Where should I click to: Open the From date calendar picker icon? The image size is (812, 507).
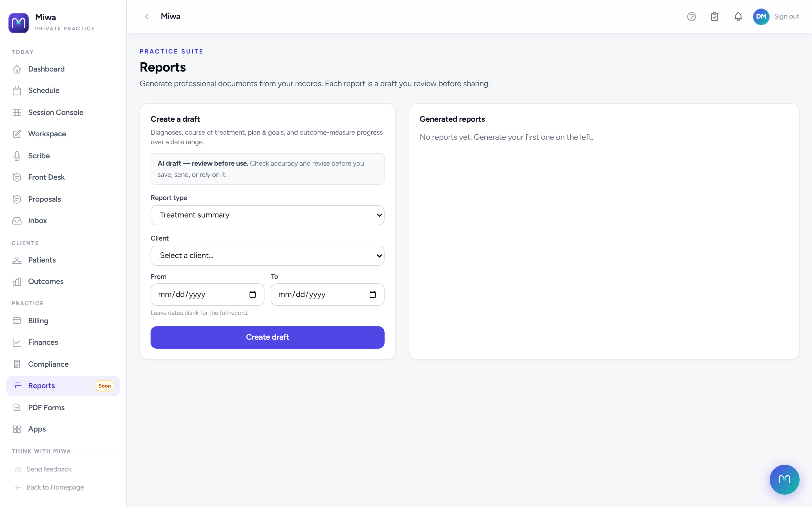(x=253, y=294)
